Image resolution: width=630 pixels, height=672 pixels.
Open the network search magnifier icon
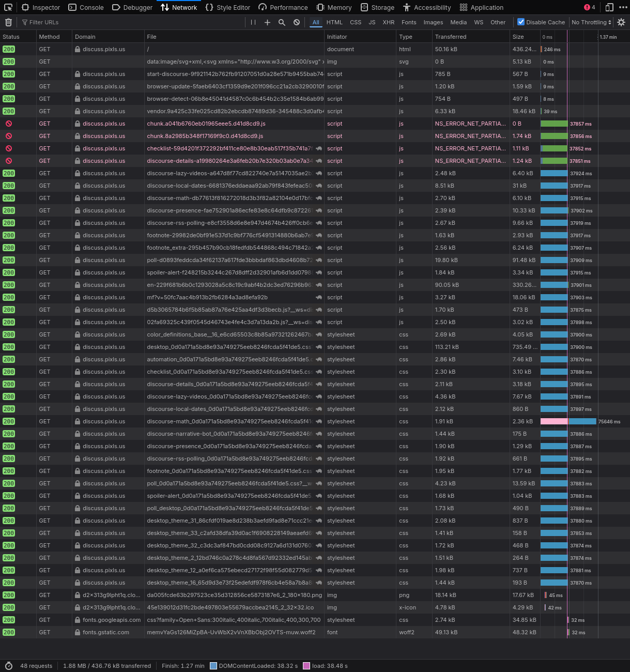(282, 22)
